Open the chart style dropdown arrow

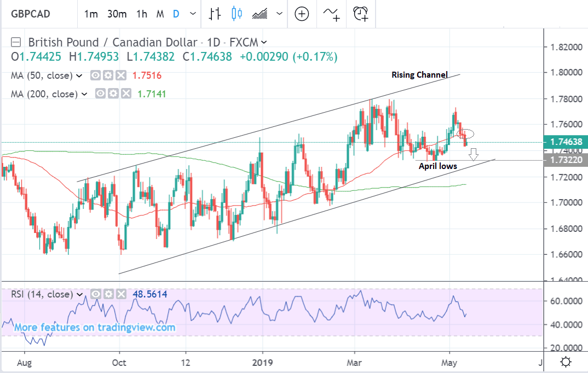[280, 14]
